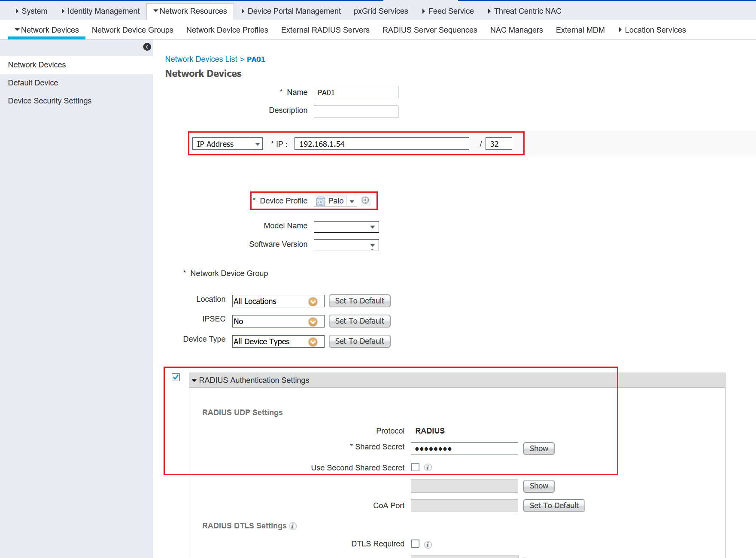The height and width of the screenshot is (558, 756).
Task: Collapse the left navigation panel arrow
Action: tap(147, 47)
